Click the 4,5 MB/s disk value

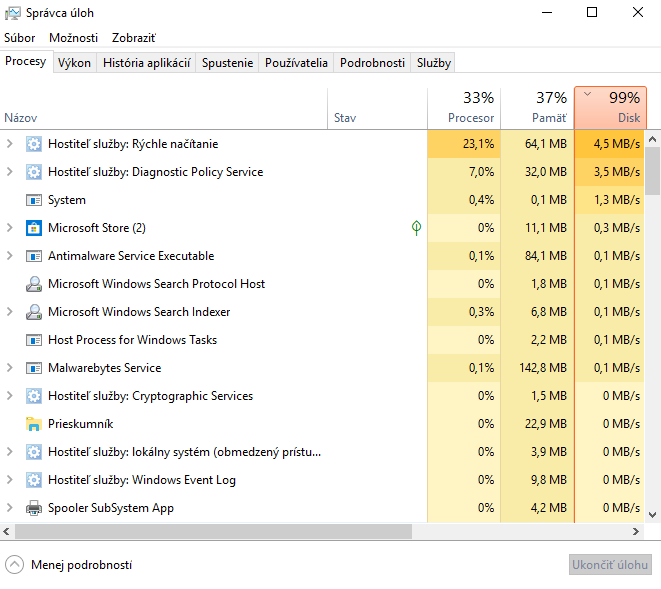[x=617, y=144]
